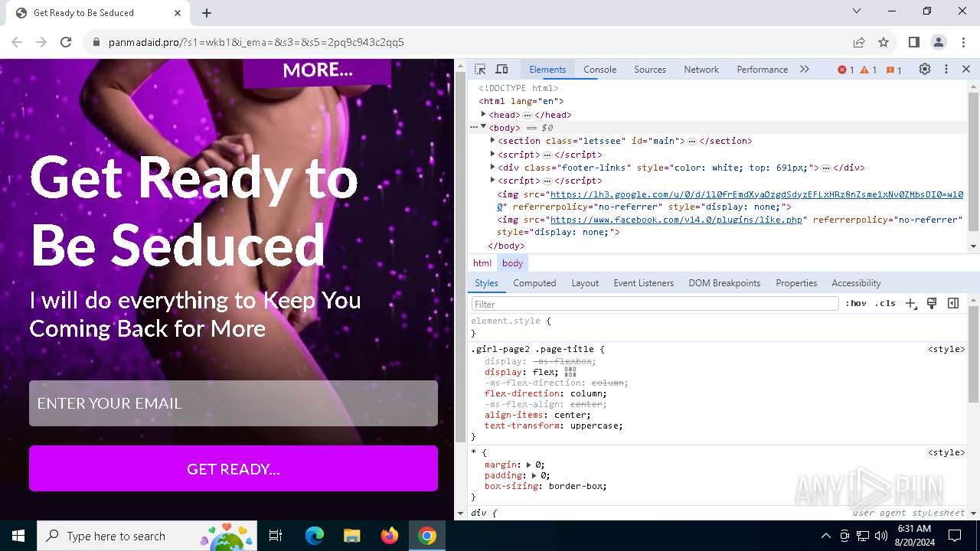Screen dimensions: 980x551
Task: Expand the footer-links div node
Action: coord(492,167)
